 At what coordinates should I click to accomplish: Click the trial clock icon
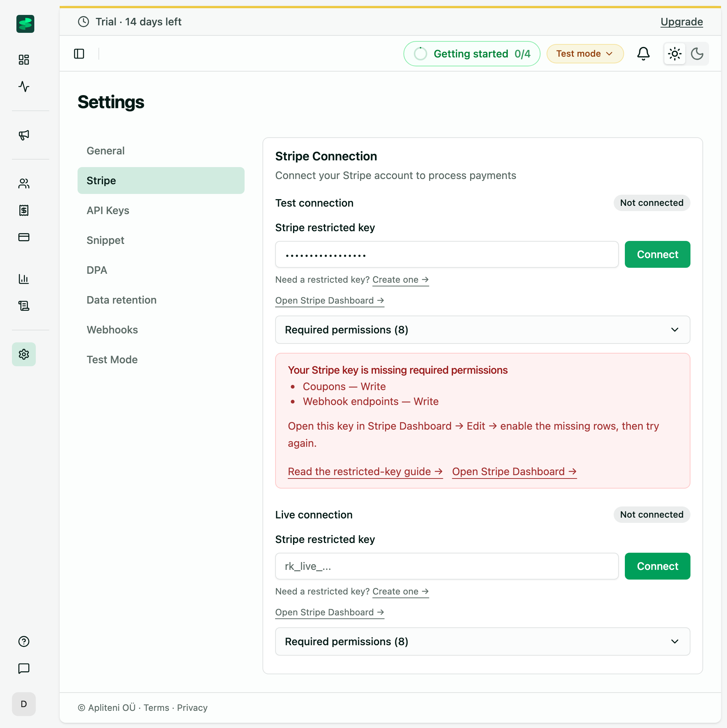click(x=84, y=22)
